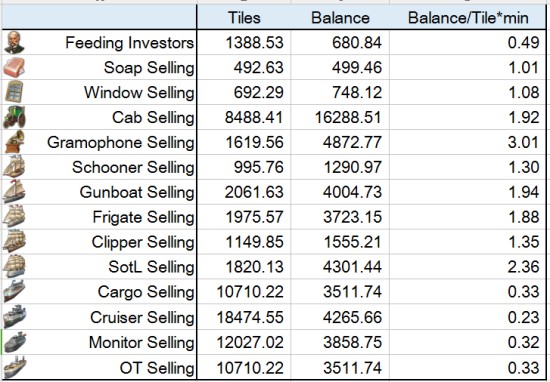The image size is (550, 382).
Task: Click the Balance column header
Action: point(340,18)
